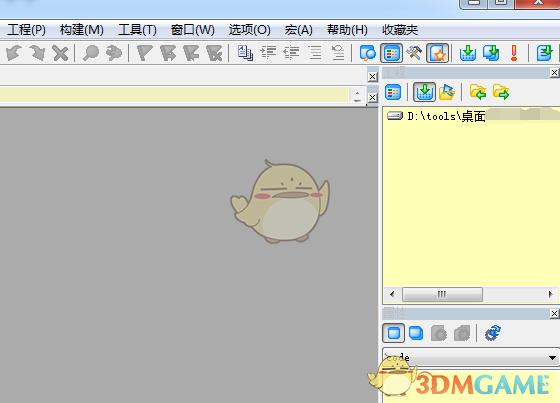Viewport: 560px width, 403px height.
Task: Click the blue window with magnifier icon
Action: click(368, 53)
